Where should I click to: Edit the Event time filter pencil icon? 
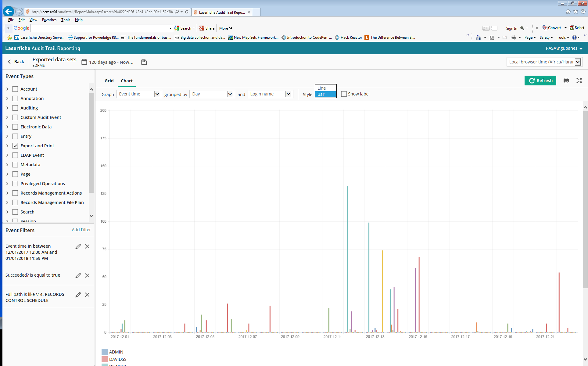[78, 246]
